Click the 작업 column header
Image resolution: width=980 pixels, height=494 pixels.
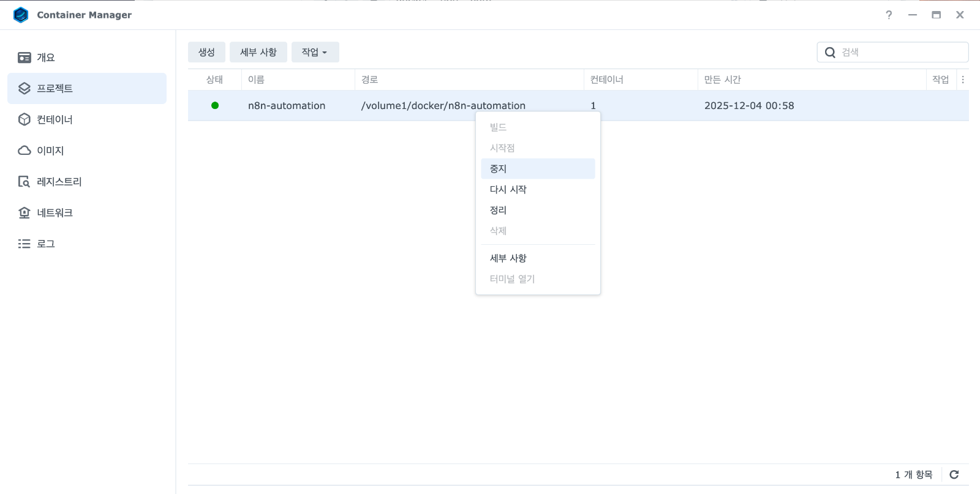941,80
